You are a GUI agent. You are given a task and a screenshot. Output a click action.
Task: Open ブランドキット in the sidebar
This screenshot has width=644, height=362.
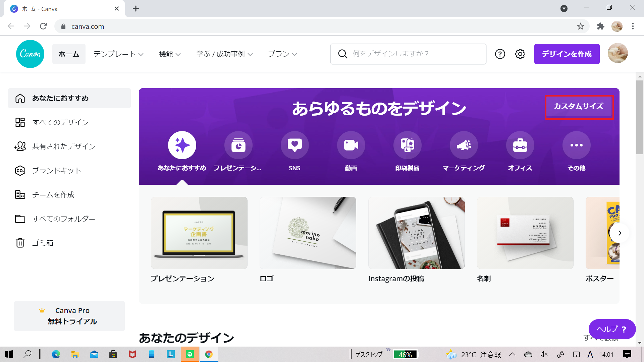(69, 171)
